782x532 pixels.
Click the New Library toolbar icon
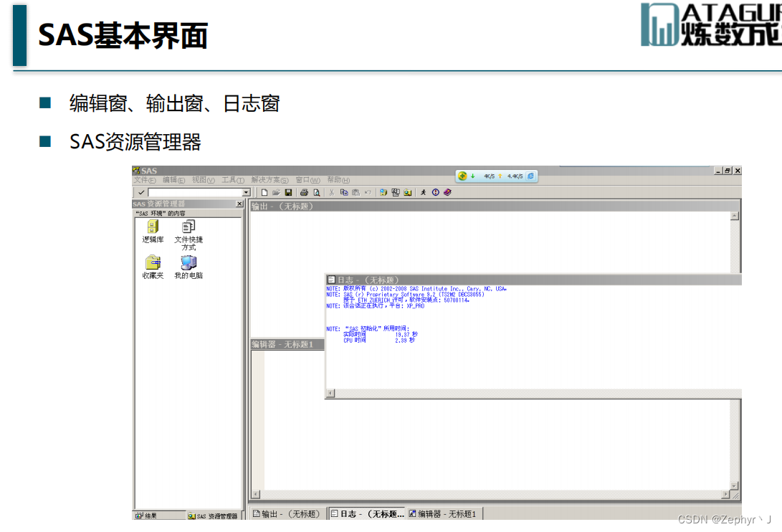383,193
